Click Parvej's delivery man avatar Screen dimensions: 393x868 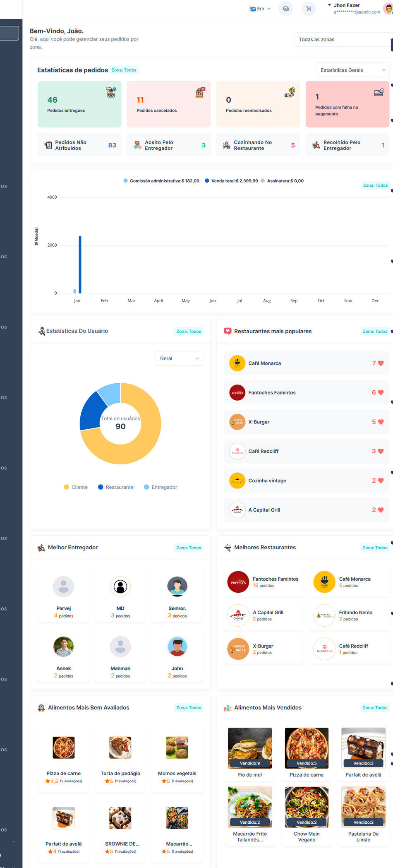tap(64, 587)
